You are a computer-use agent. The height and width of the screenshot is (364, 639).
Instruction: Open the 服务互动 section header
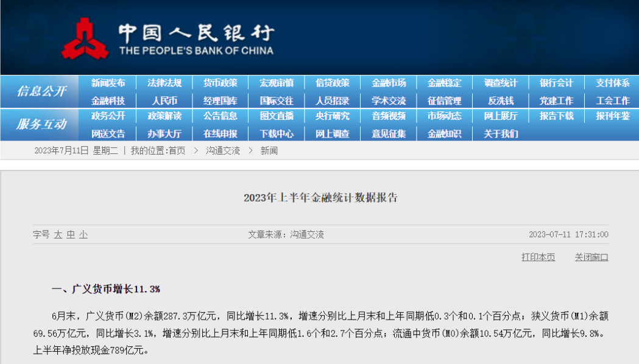41,124
